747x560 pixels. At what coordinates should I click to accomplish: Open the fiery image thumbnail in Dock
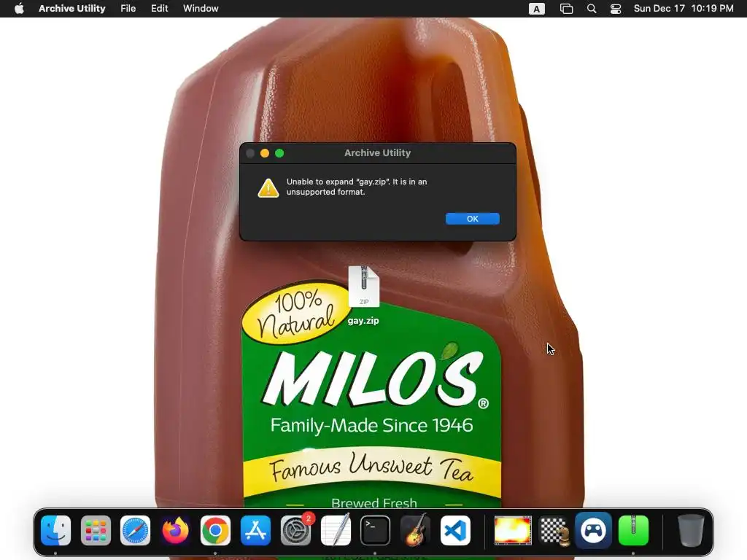513,531
